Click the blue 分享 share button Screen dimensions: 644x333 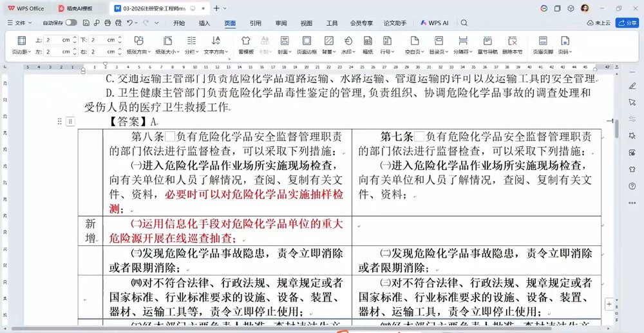tap(627, 23)
